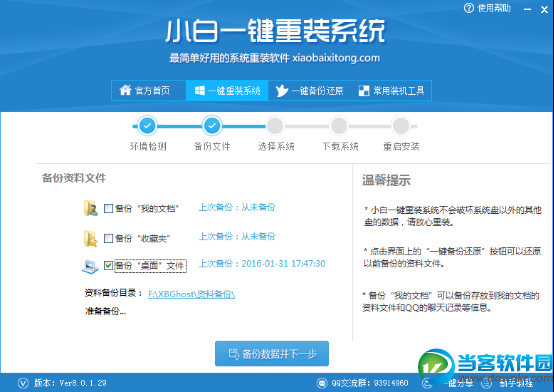Click 备份数据并下一步 button
This screenshot has width=554, height=392.
(272, 353)
